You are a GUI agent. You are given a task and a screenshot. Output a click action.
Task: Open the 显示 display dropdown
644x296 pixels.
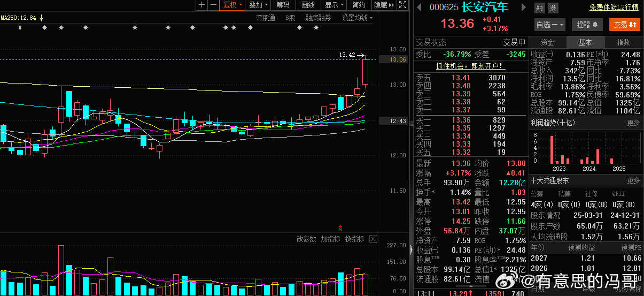click(x=333, y=5)
